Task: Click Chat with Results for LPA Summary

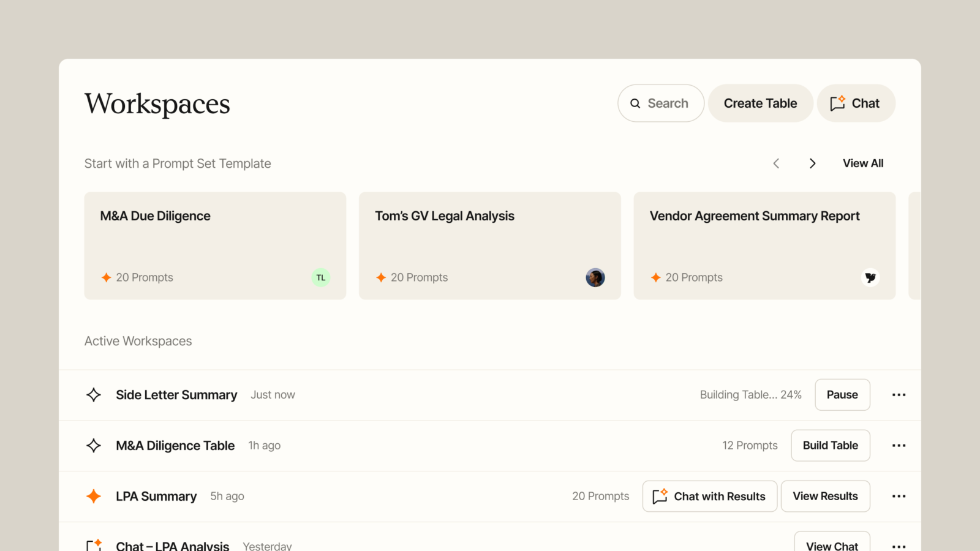Action: coord(710,496)
